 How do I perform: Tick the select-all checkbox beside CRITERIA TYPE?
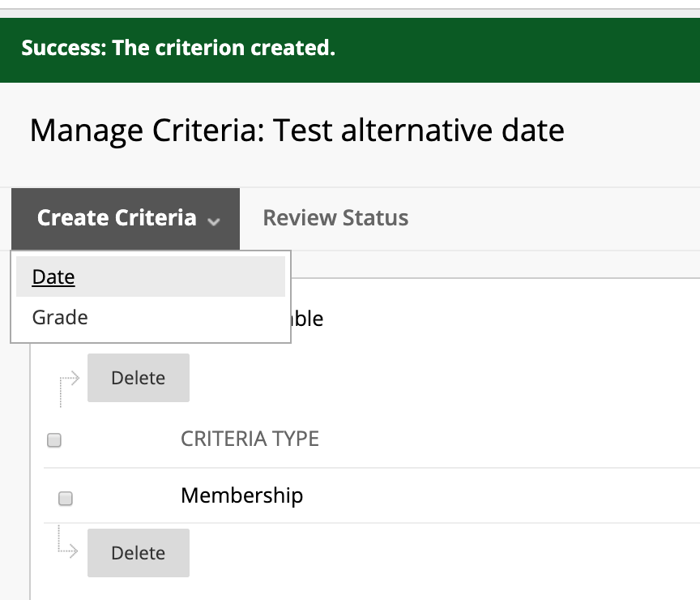(54, 440)
